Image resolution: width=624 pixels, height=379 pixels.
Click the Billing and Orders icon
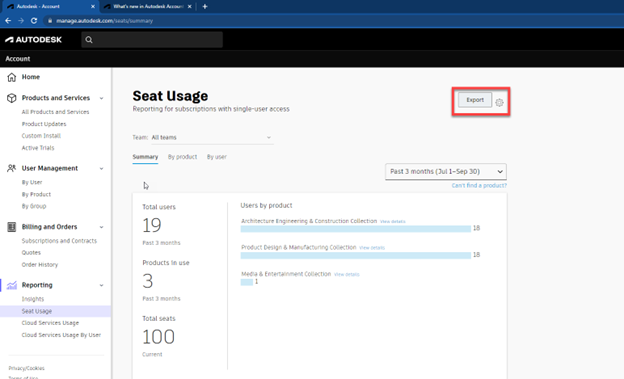click(12, 227)
